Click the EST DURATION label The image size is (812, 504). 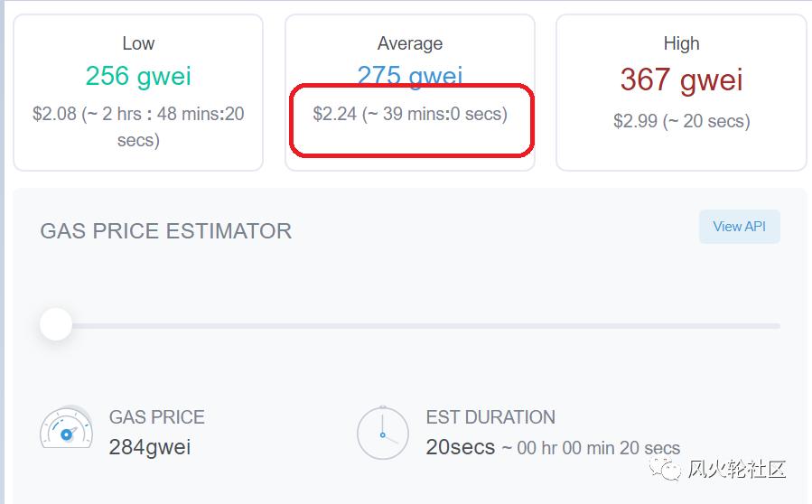click(490, 417)
